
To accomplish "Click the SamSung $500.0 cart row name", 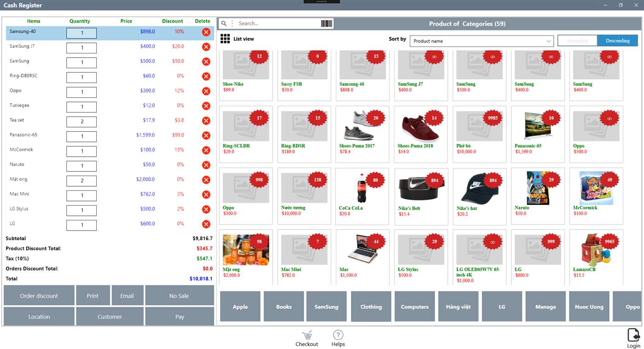I will (x=19, y=61).
